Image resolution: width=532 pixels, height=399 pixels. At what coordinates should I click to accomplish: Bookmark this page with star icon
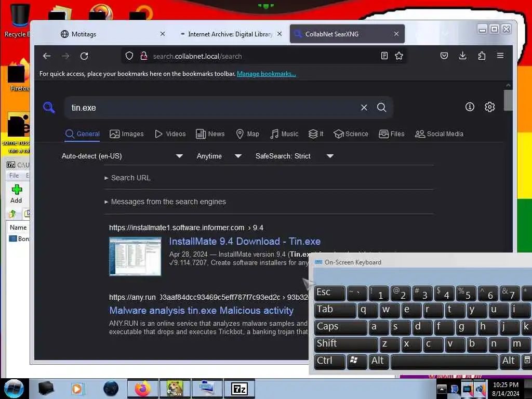[x=399, y=56]
